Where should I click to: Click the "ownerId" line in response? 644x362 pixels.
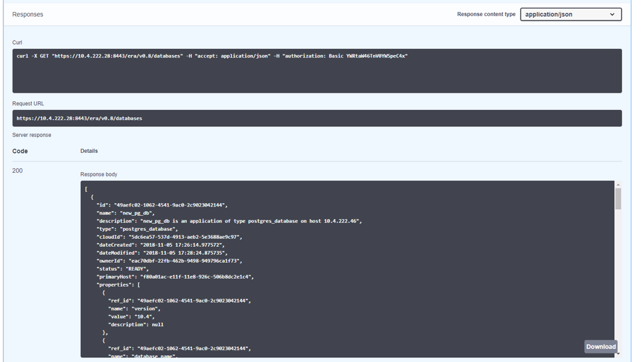[x=169, y=261]
